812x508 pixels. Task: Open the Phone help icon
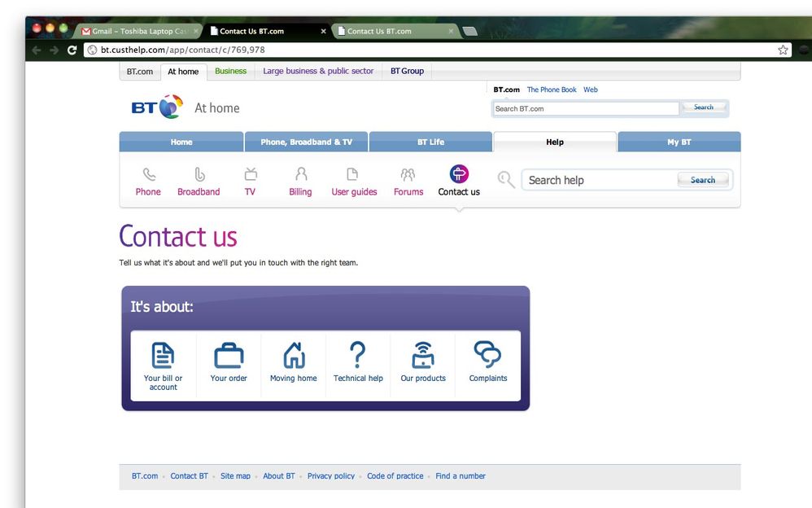(x=149, y=174)
